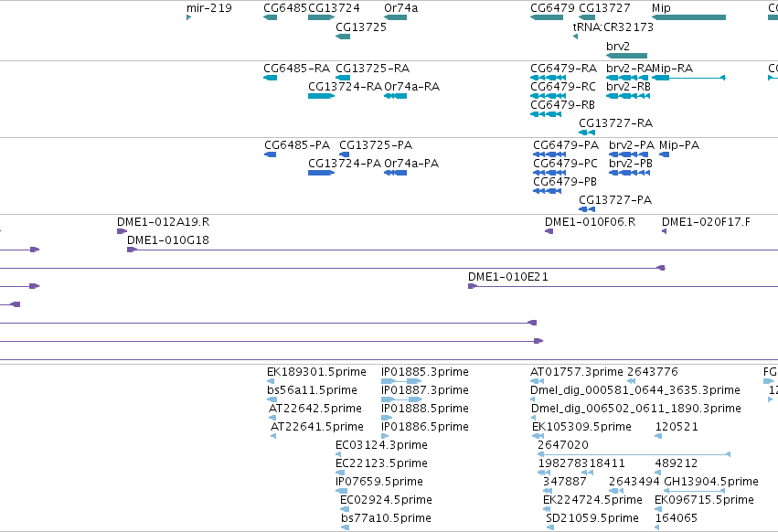This screenshot has height=532, width=778.
Task: Select the CG13725-RA transcript label
Action: (x=373, y=68)
